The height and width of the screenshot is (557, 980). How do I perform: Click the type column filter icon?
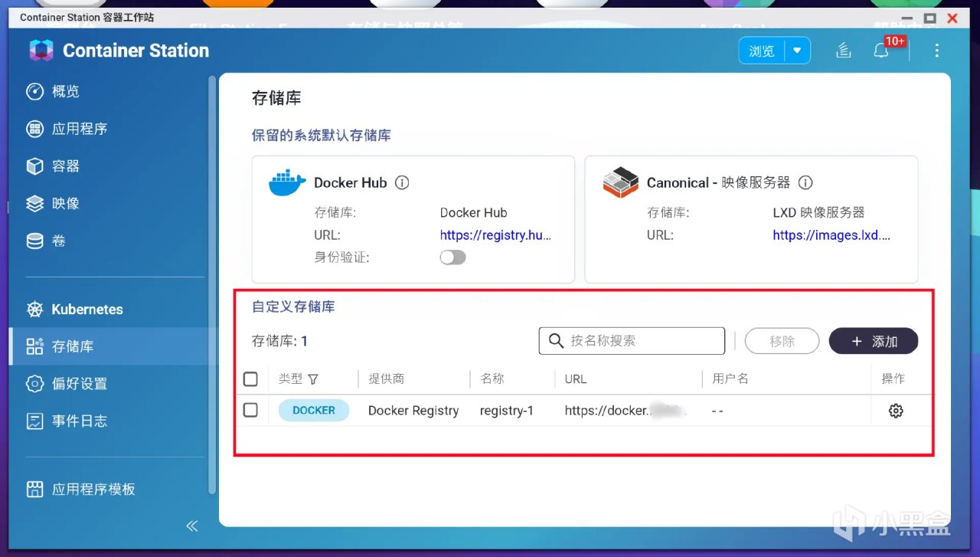(312, 379)
